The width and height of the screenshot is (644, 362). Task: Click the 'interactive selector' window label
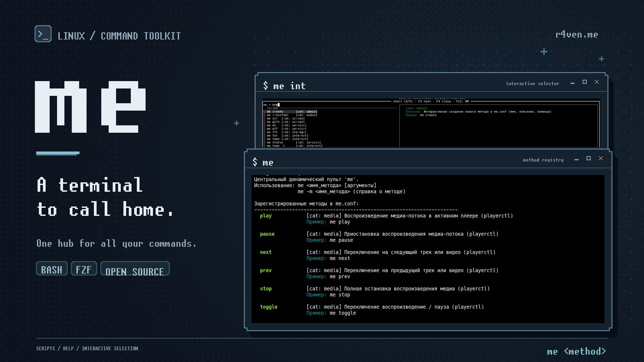coord(532,83)
